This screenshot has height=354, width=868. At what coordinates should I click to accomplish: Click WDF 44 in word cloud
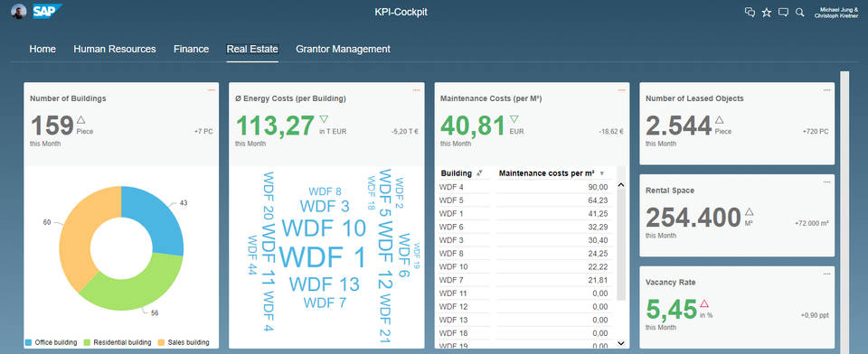[x=252, y=255]
